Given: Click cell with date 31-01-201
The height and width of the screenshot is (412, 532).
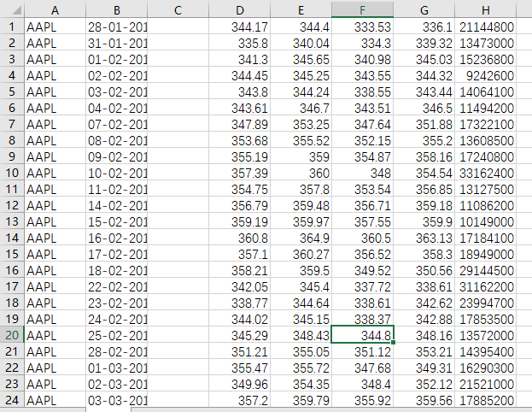Looking at the screenshot, I should 117,43.
